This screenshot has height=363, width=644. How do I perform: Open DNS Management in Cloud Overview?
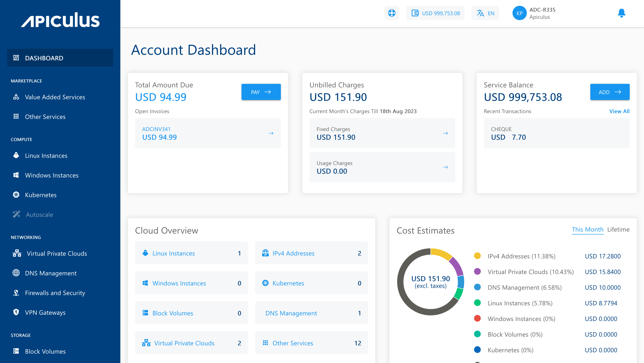[311, 313]
